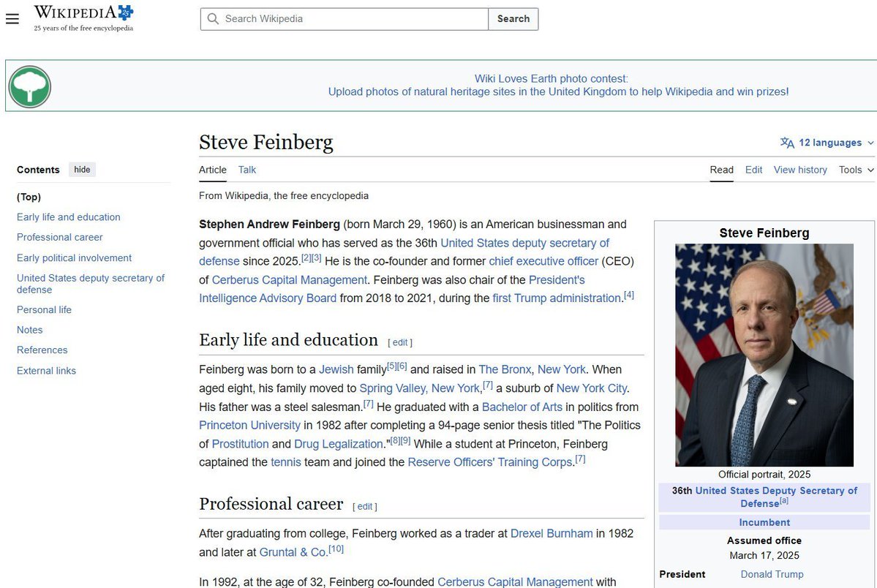Switch to the Talk tab
Viewport: 877px width, 588px height.
[x=246, y=170]
